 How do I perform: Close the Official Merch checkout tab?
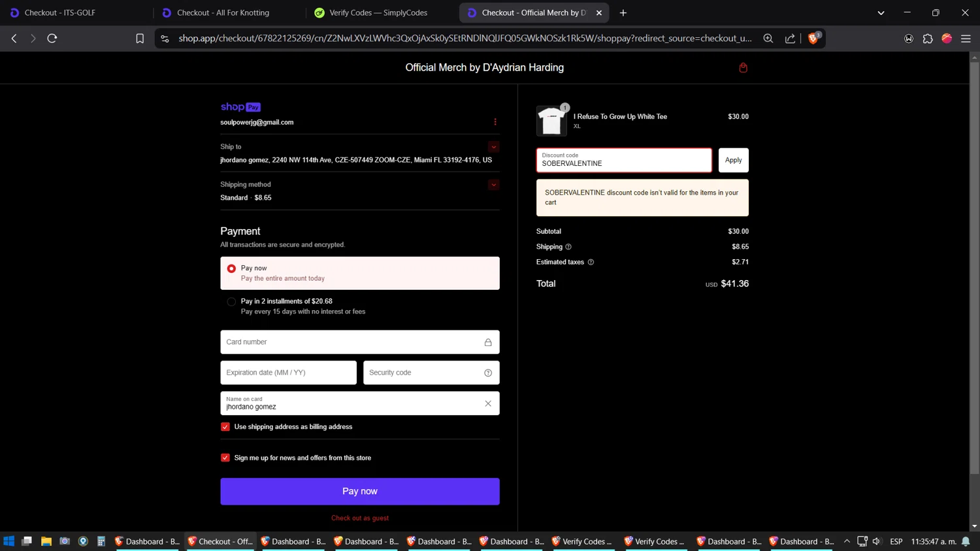click(599, 12)
